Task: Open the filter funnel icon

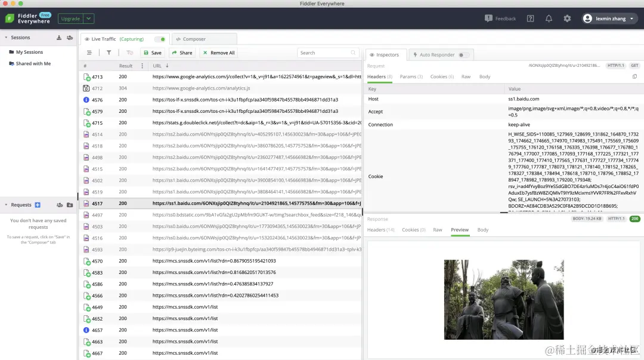Action: point(109,53)
